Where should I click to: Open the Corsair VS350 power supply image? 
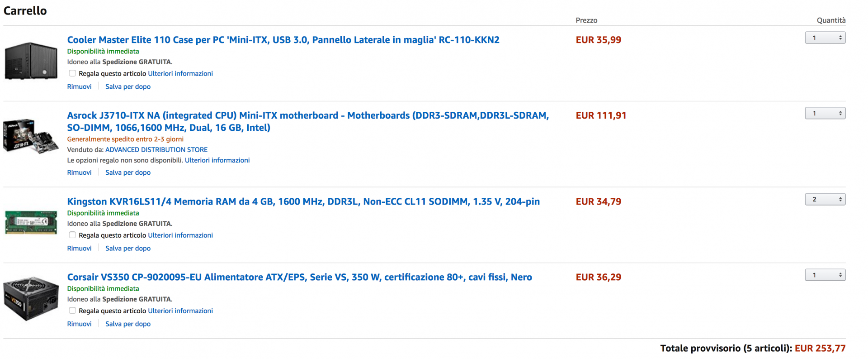click(x=31, y=299)
